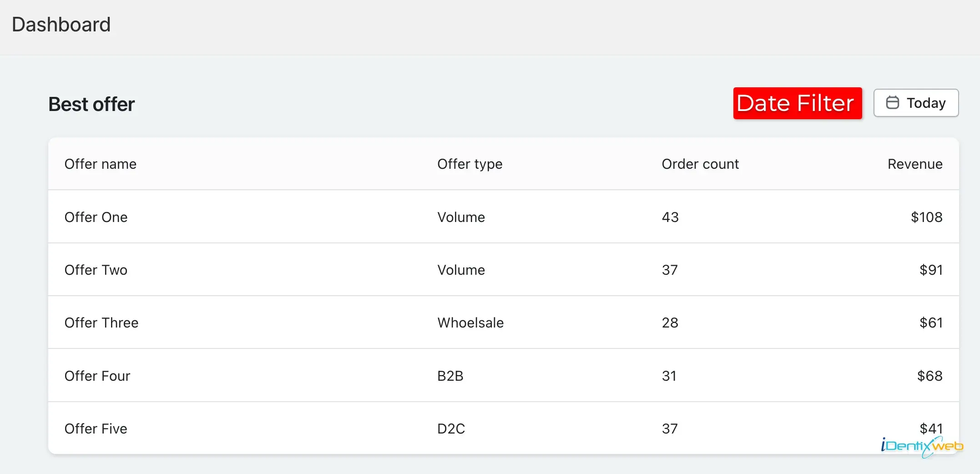Click the $108 revenue value
The width and height of the screenshot is (980, 474).
(926, 217)
